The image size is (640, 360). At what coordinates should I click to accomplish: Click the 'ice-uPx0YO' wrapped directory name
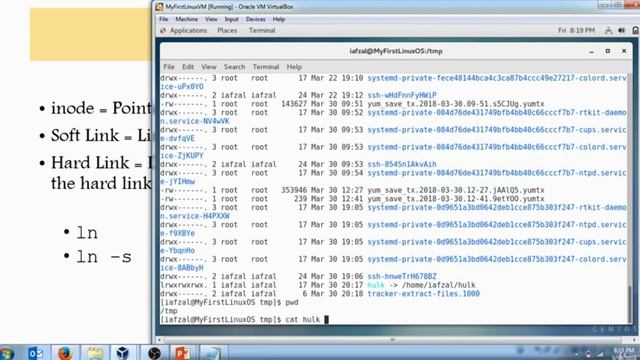pos(182,87)
